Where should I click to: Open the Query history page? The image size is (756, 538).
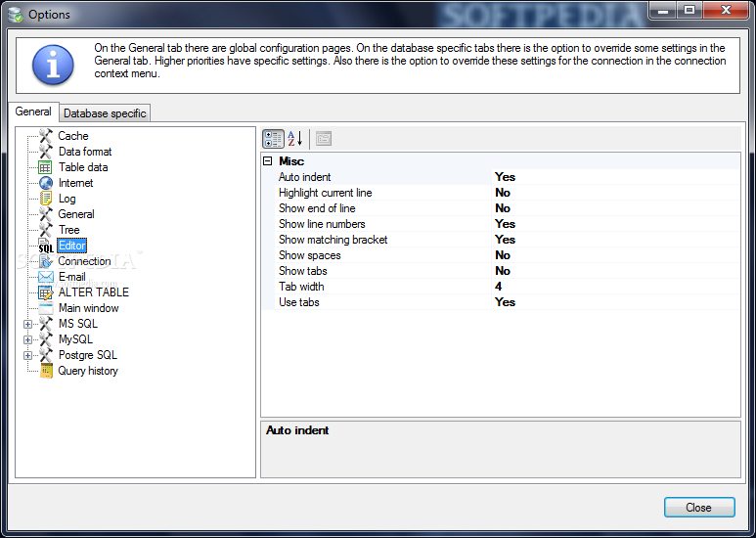pos(88,371)
